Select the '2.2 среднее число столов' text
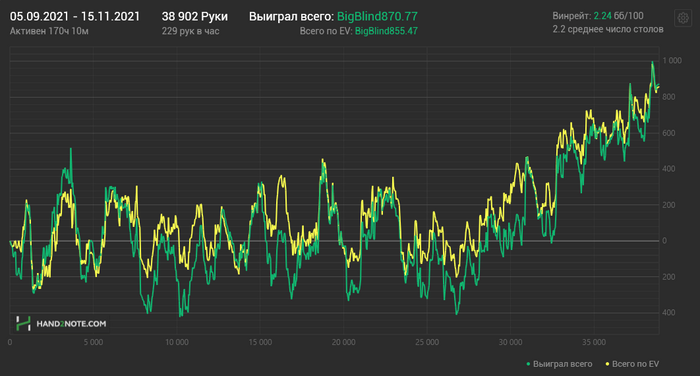The width and height of the screenshot is (700, 376). pos(608,29)
